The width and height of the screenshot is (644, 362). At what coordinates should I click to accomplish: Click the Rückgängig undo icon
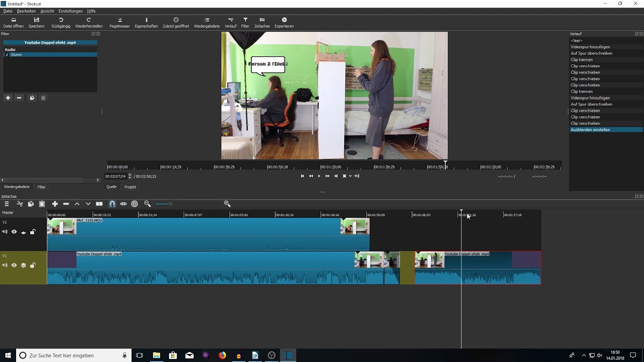61,23
